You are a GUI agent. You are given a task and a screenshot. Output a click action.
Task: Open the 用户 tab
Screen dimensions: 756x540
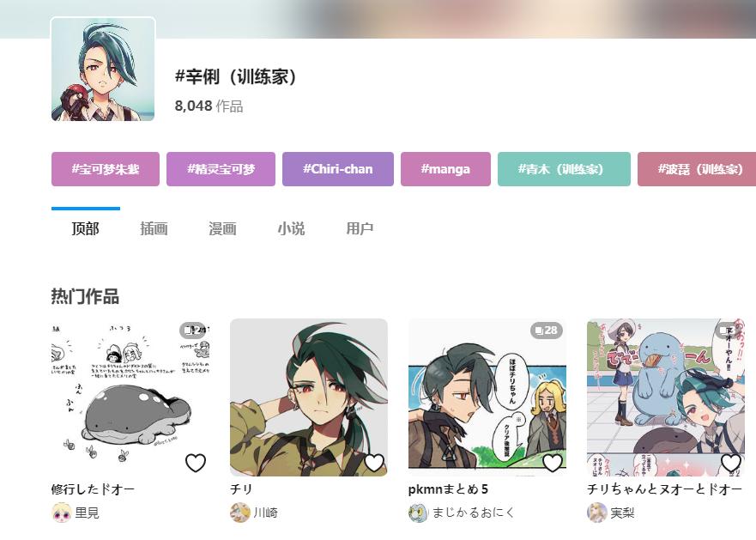[360, 228]
